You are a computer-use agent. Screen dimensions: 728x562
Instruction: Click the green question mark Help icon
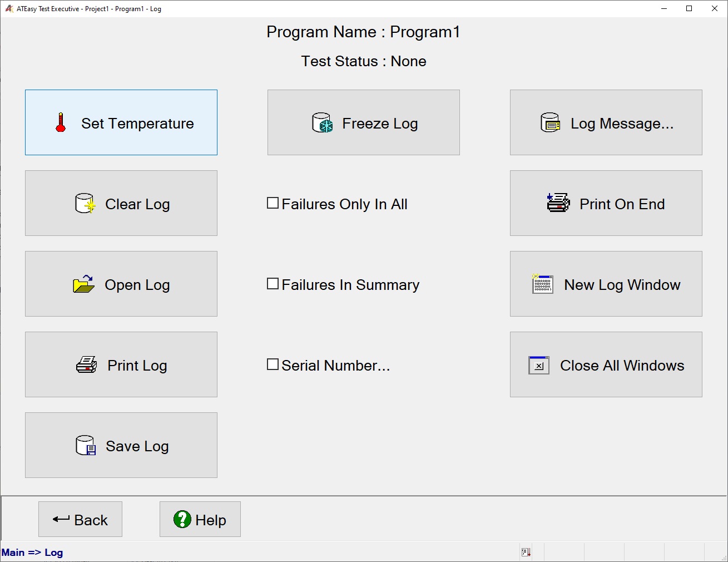point(182,519)
